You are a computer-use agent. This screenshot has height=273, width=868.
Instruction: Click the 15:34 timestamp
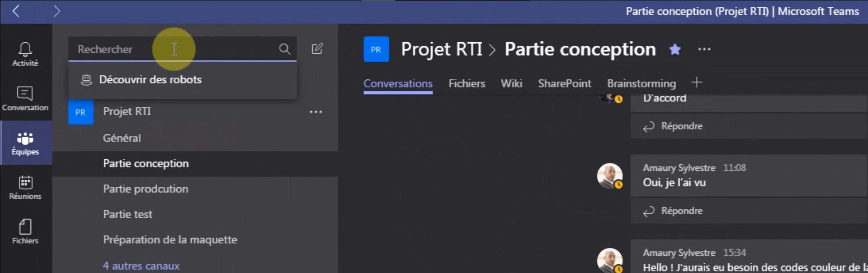click(x=735, y=253)
